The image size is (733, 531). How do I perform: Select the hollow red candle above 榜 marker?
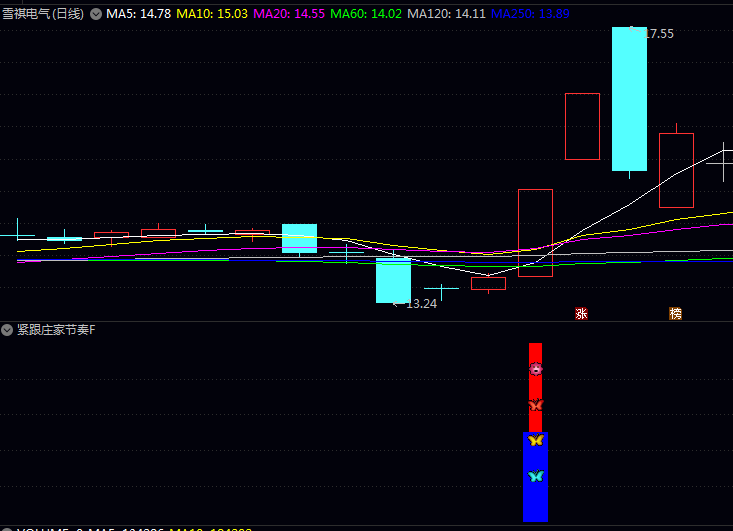(x=676, y=171)
